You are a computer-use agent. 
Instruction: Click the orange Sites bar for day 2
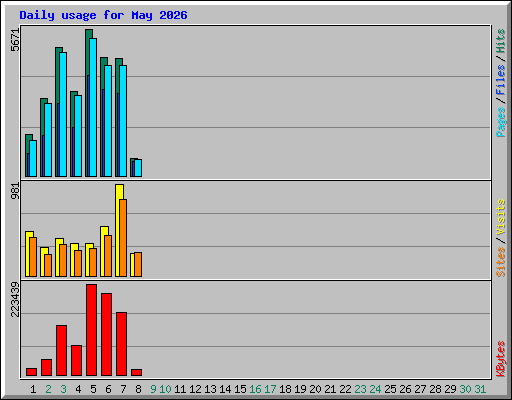[48, 265]
